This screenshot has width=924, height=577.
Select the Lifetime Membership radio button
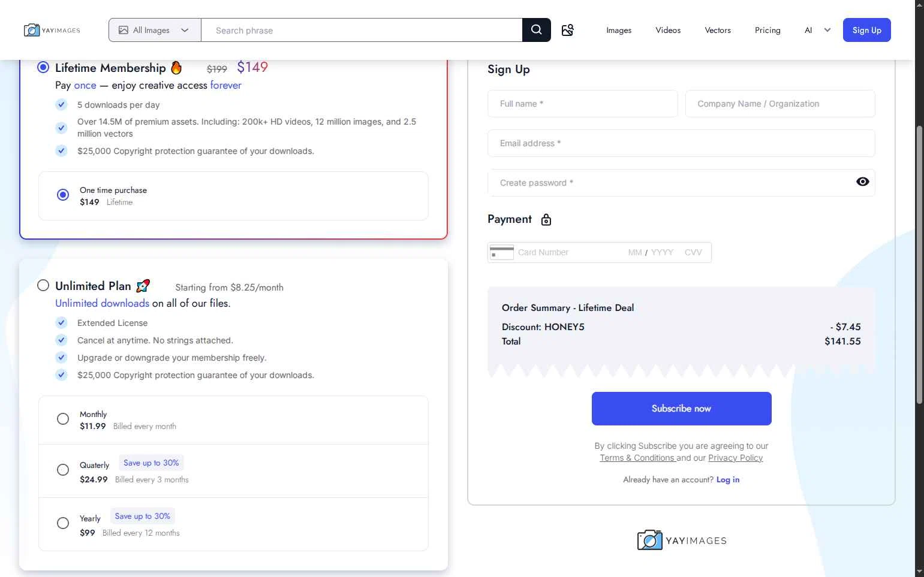pos(43,67)
